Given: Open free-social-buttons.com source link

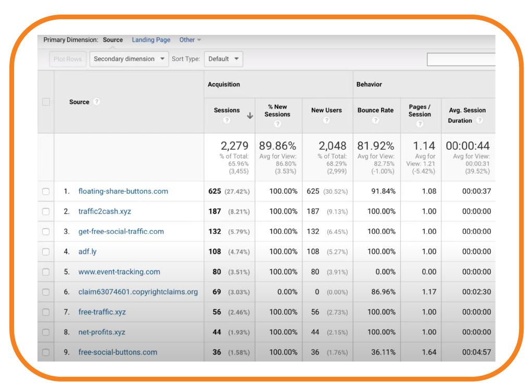Looking at the screenshot, I should [x=118, y=352].
